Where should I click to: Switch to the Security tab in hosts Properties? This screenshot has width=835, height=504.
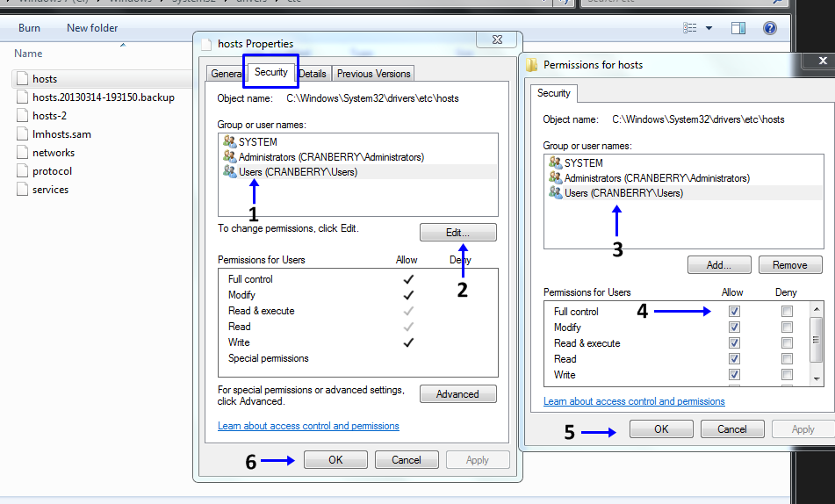(x=271, y=72)
